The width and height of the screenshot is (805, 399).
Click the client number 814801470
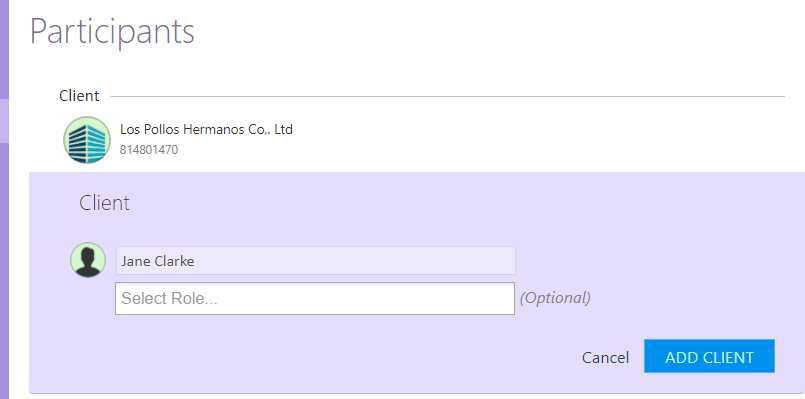[149, 150]
